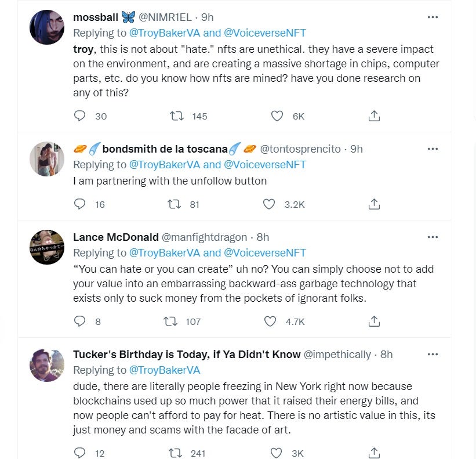Reply to Lance McDonald's tweet

[x=80, y=321]
